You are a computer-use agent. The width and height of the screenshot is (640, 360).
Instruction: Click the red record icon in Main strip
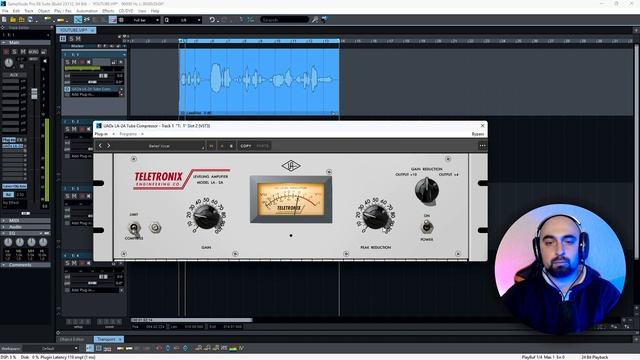pyautogui.click(x=6, y=52)
